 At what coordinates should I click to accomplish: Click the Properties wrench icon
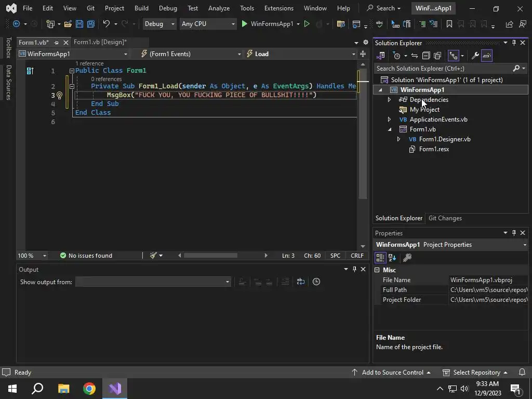(475, 56)
